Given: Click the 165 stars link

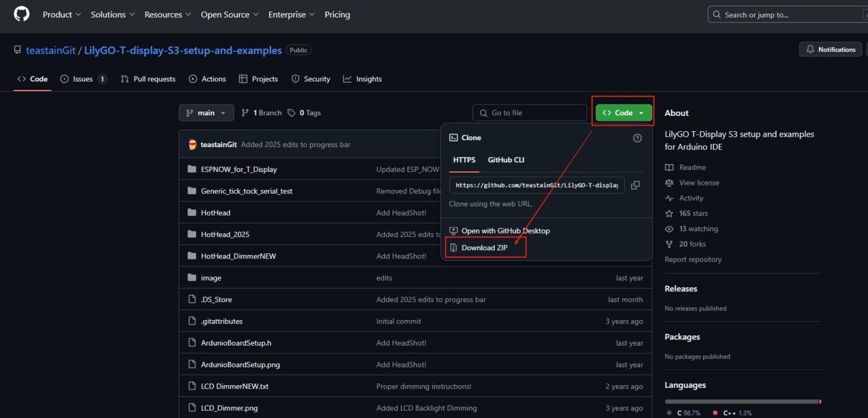Looking at the screenshot, I should pos(693,213).
